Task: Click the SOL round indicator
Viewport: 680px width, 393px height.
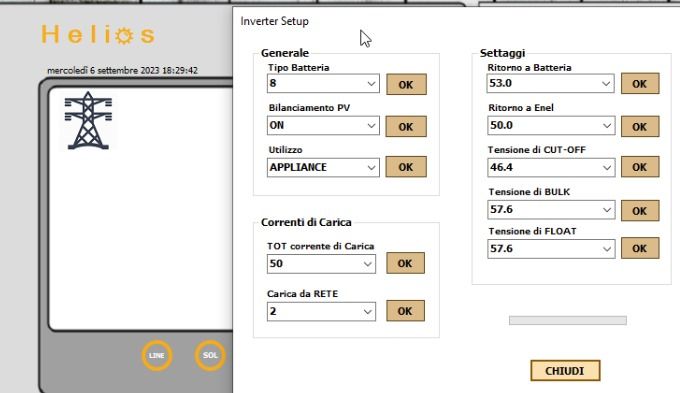Action: (x=210, y=355)
